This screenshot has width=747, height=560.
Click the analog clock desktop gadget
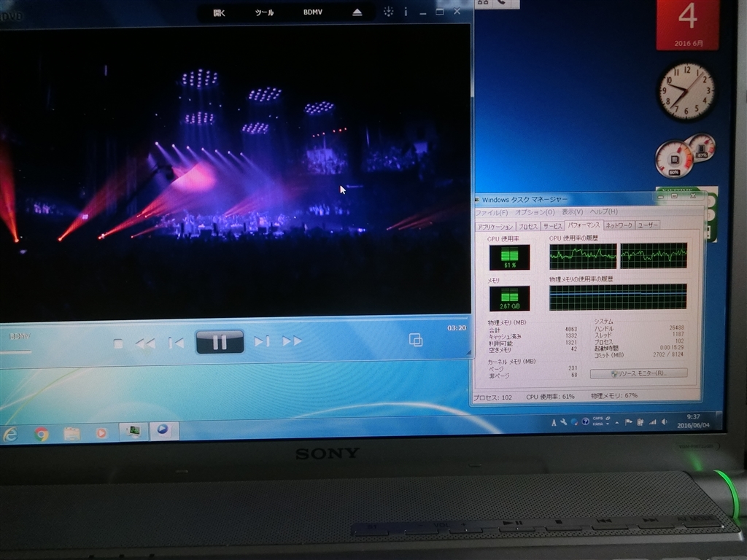tap(687, 90)
